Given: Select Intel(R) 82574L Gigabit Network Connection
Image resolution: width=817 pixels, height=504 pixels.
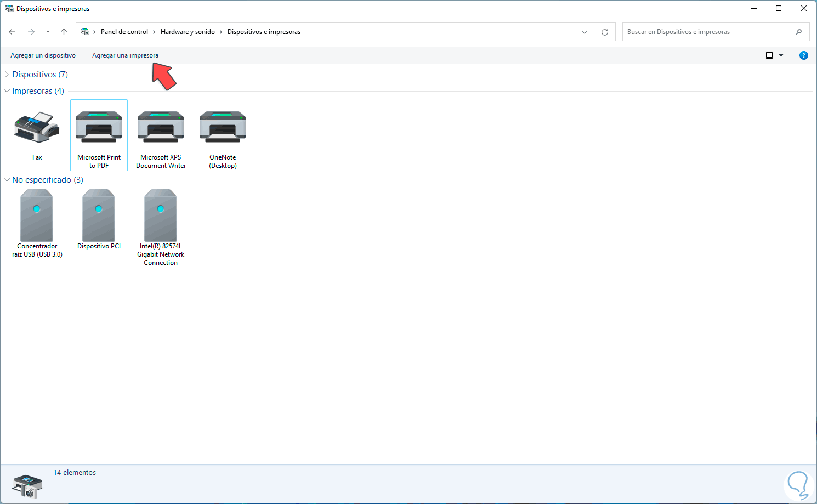Looking at the screenshot, I should click(161, 228).
